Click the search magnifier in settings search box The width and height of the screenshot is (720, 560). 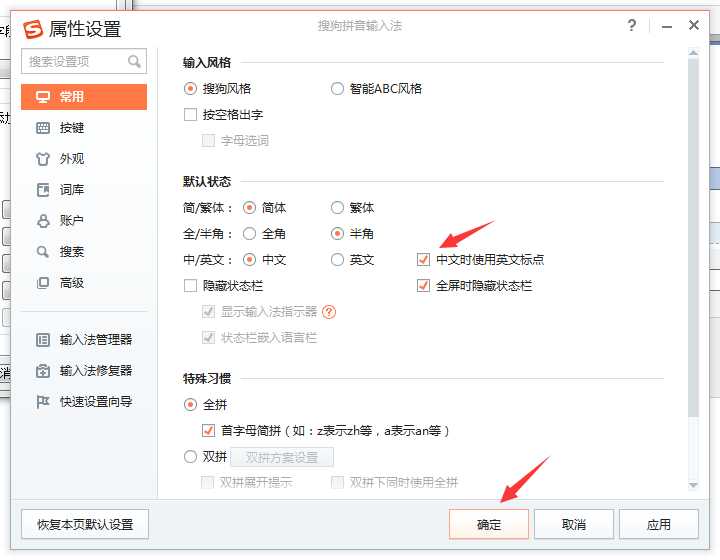(134, 61)
